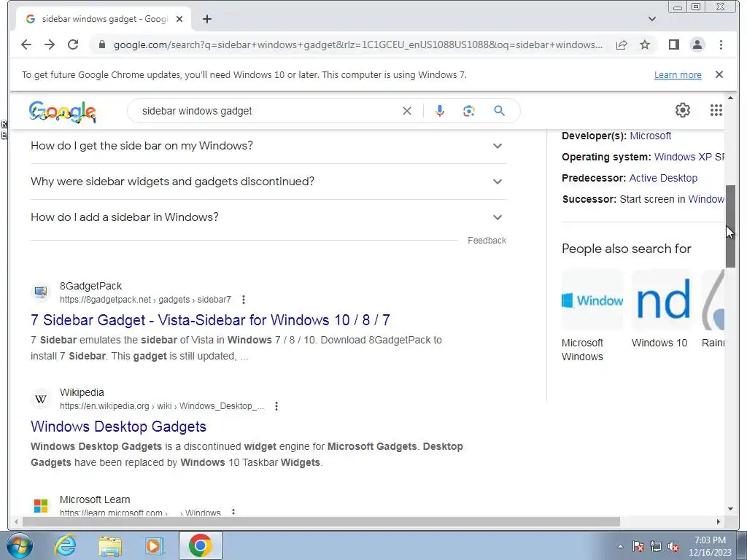Expand 'How do I add a sidebar' question

(268, 217)
